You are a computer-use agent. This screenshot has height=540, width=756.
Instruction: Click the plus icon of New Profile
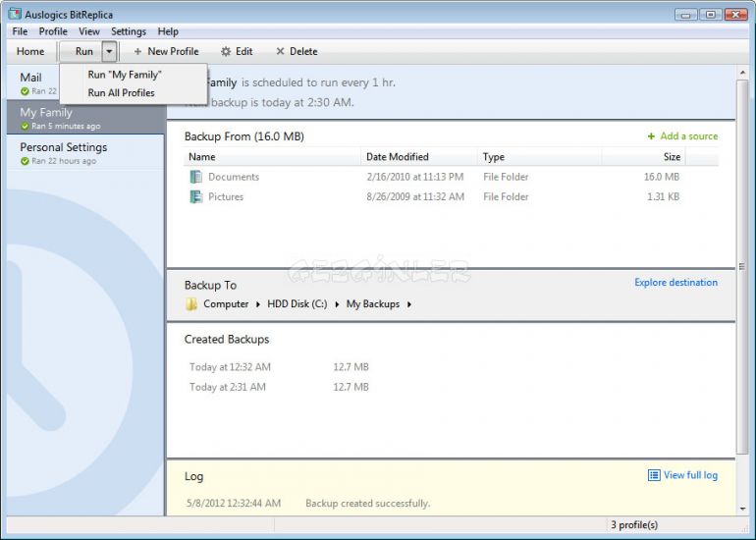click(x=137, y=51)
